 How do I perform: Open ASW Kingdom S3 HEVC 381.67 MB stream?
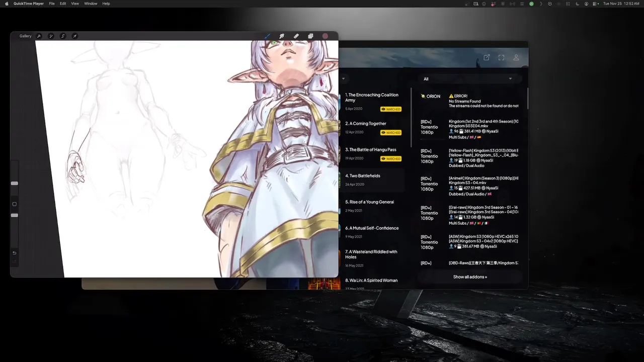click(469, 242)
